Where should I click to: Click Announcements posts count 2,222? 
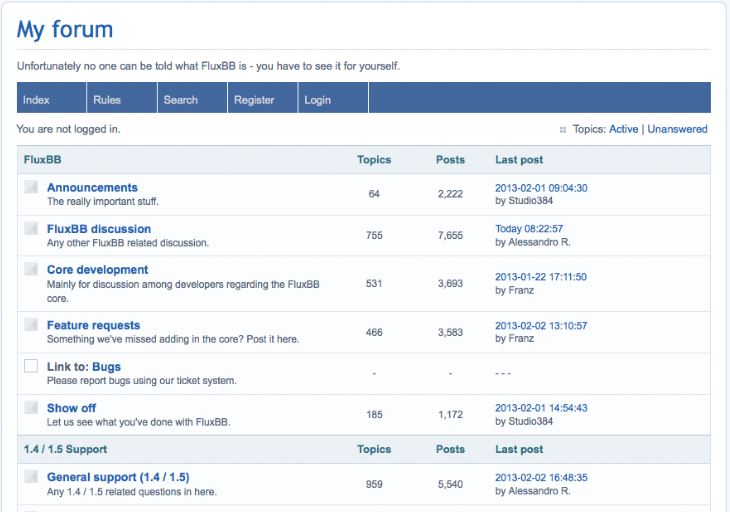tap(450, 194)
